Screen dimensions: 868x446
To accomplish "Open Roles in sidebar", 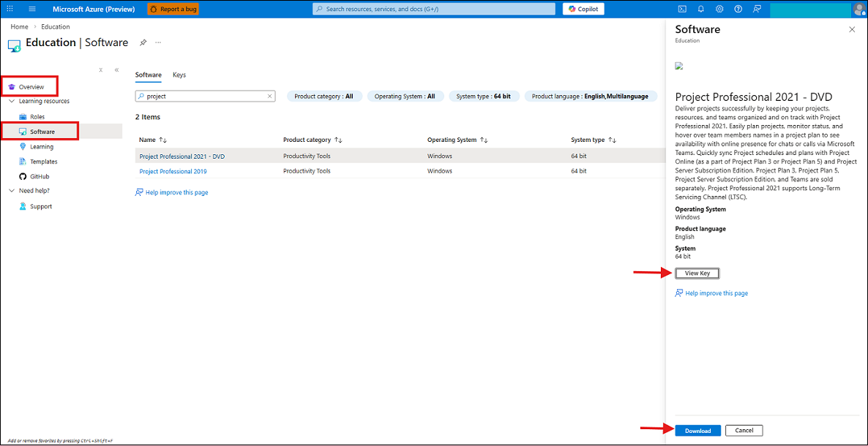I will [x=37, y=117].
